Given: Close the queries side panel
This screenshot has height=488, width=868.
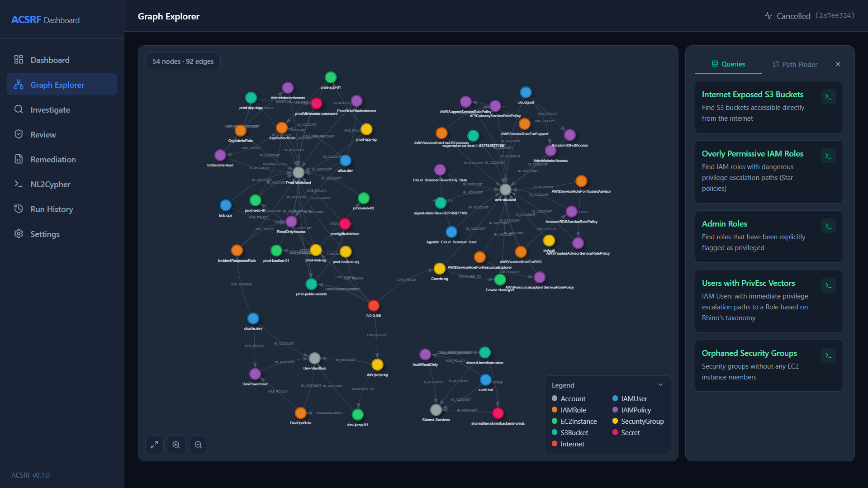Looking at the screenshot, I should (838, 64).
